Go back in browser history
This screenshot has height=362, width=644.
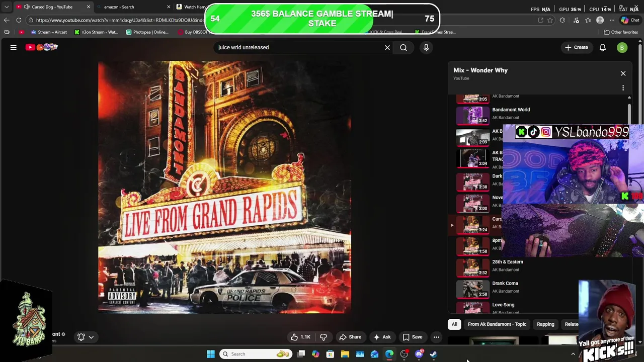[7, 20]
